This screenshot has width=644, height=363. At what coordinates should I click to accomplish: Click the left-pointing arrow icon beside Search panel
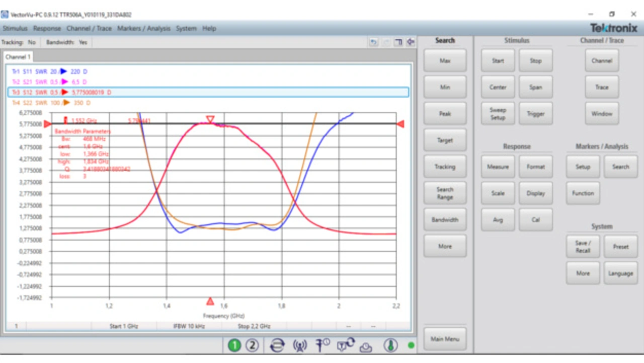[411, 42]
